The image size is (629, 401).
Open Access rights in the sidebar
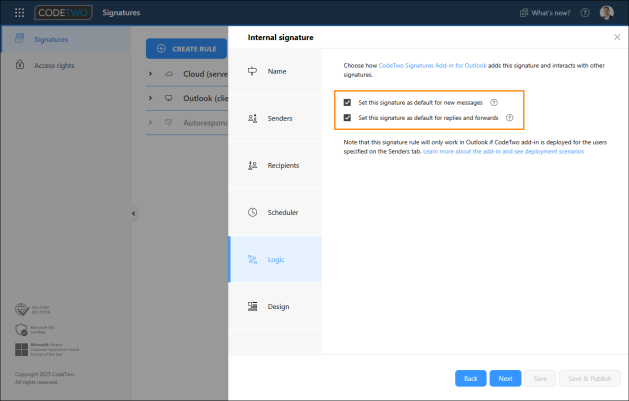coord(65,65)
